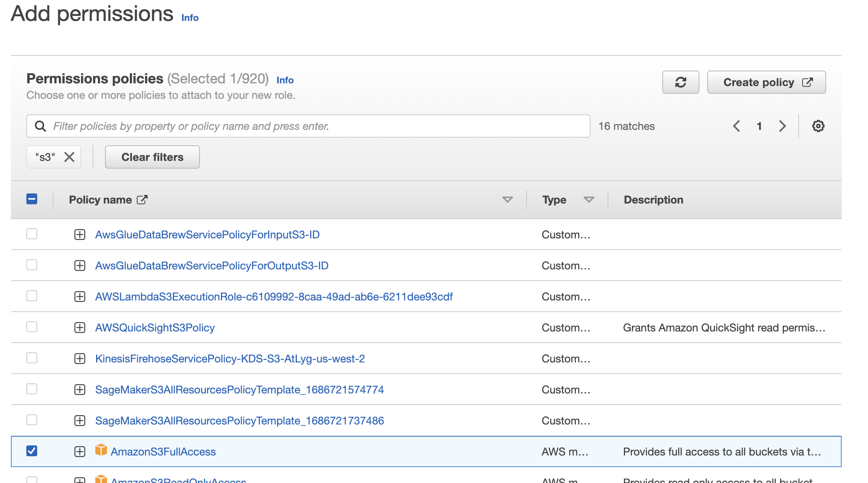Open Info link next to Add permissions
Screen dimensions: 868x483
190,18
